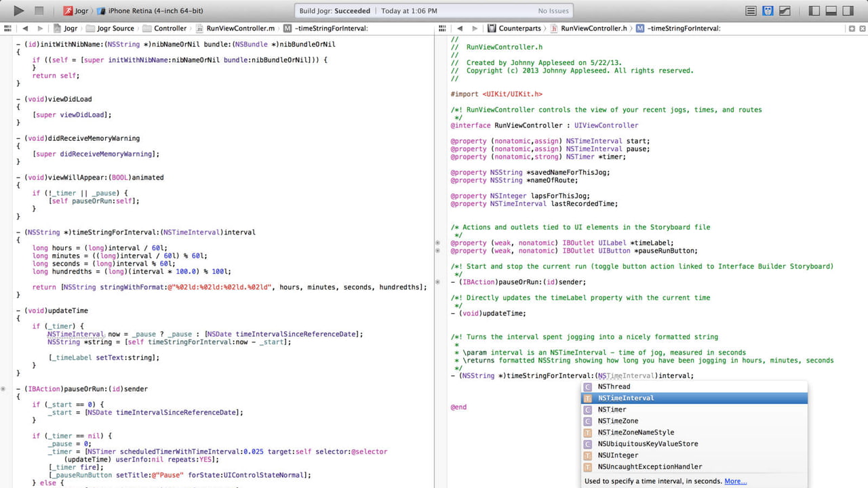Choose NSTimeZoneNameStyle from the completion list
The height and width of the screenshot is (488, 868).
(694, 432)
